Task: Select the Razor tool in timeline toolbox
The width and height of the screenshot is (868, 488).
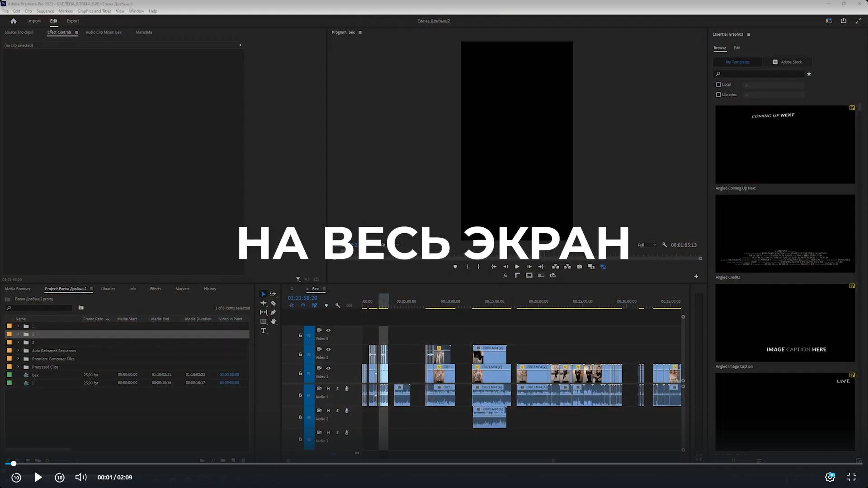Action: tap(273, 303)
